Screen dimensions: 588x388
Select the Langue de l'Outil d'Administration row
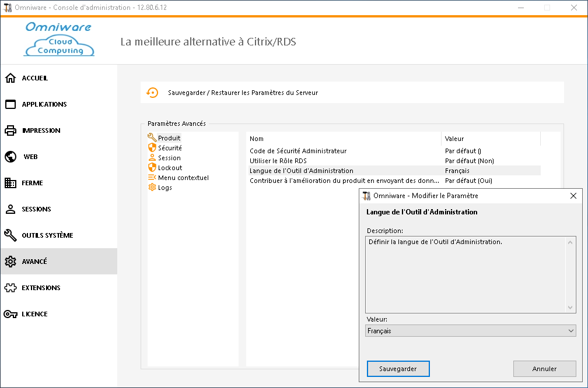(x=394, y=171)
